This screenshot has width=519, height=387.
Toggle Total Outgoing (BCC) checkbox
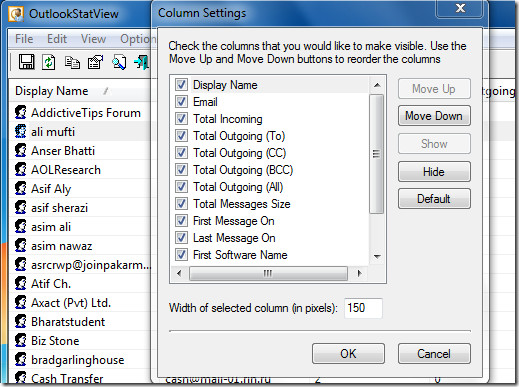coord(181,169)
